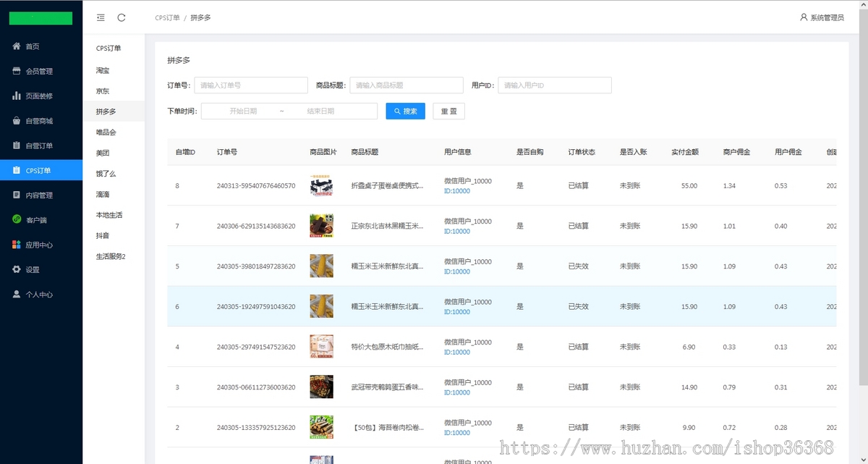Click the colorful 应用中心 icon
The width and height of the screenshot is (868, 464).
click(x=17, y=245)
